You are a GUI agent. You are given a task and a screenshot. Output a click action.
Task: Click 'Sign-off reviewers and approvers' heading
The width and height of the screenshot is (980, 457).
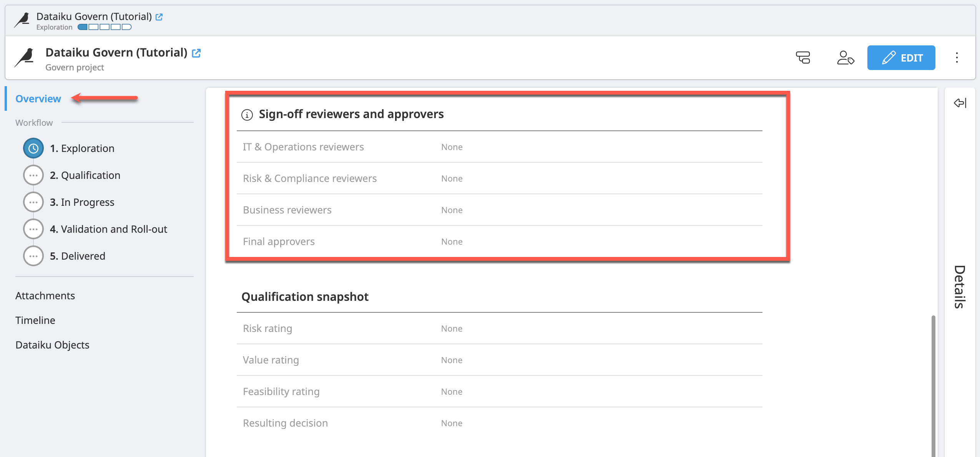click(x=351, y=114)
